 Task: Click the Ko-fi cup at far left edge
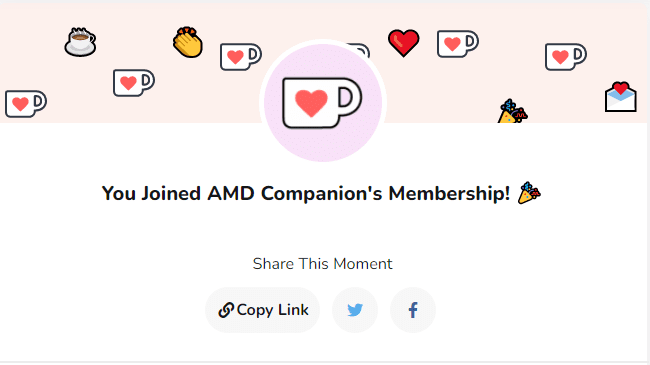click(26, 104)
